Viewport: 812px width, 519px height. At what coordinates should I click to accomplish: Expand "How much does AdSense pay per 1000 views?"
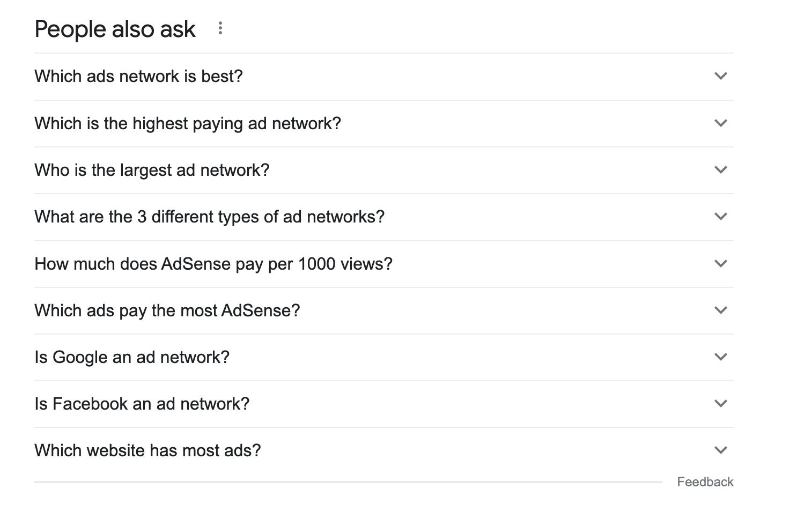pyautogui.click(x=721, y=264)
